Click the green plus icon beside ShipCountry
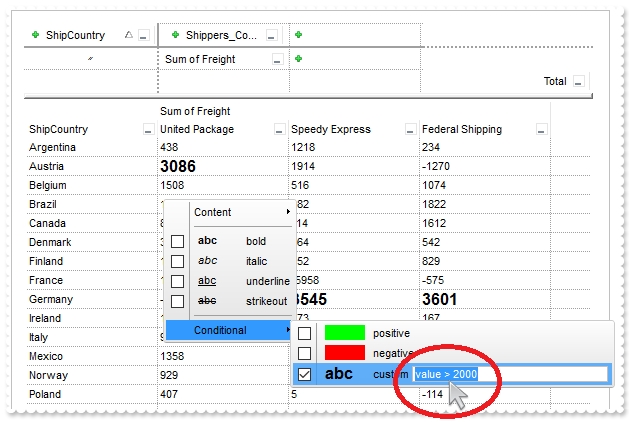This screenshot has height=422, width=629. 37,35
